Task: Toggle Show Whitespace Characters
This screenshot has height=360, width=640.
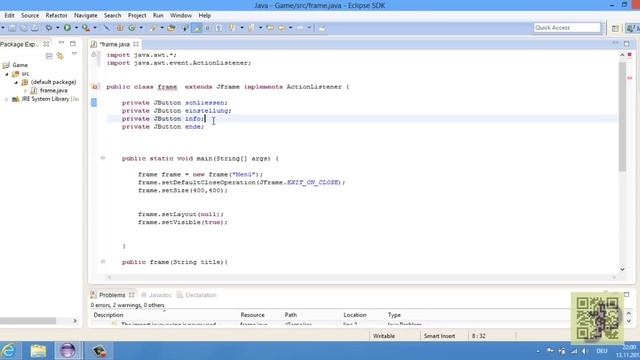Action: pos(219,28)
